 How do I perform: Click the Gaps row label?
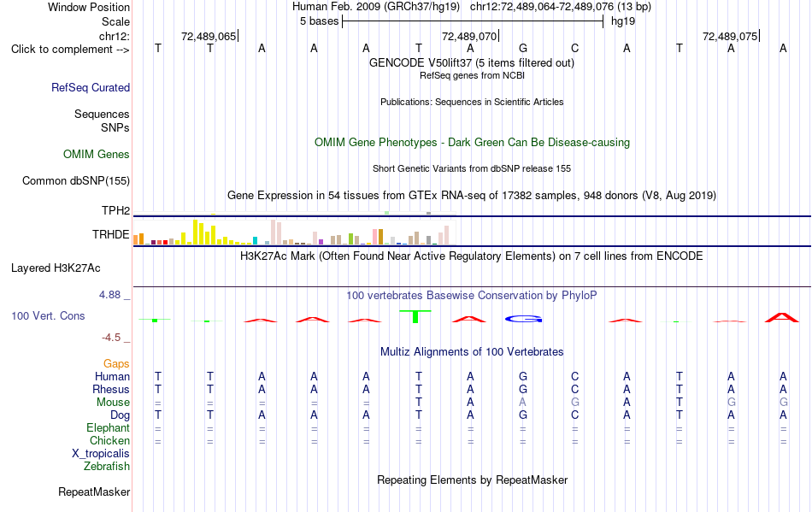116,363
